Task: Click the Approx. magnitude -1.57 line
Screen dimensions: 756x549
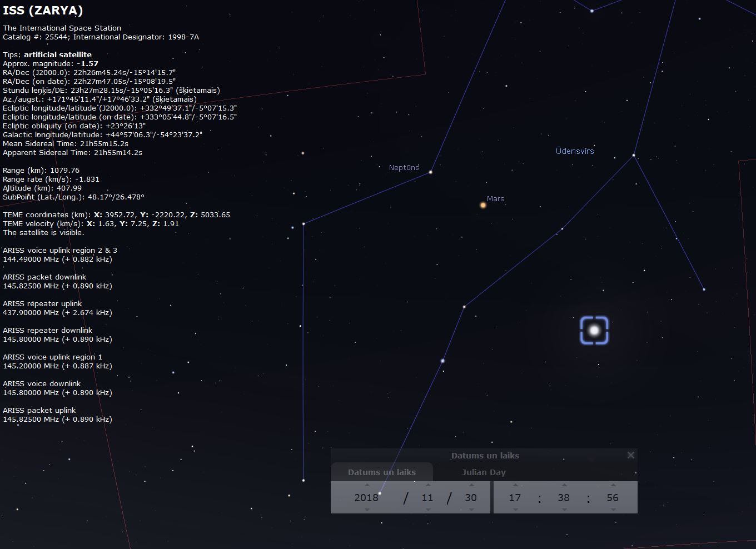Action: pos(51,64)
